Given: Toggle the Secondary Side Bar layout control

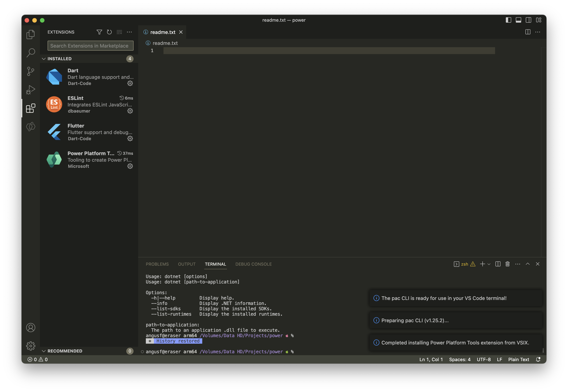Looking at the screenshot, I should 528,20.
